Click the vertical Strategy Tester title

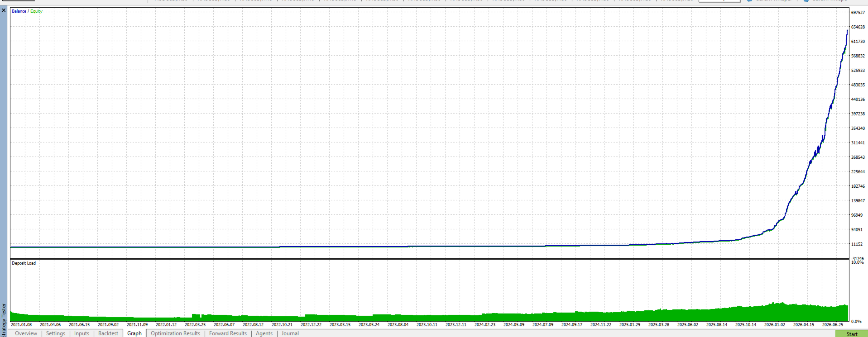pyautogui.click(x=4, y=320)
